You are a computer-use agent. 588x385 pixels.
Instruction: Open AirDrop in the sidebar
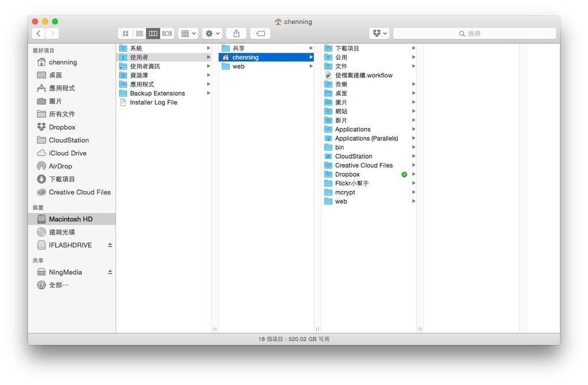coord(60,166)
